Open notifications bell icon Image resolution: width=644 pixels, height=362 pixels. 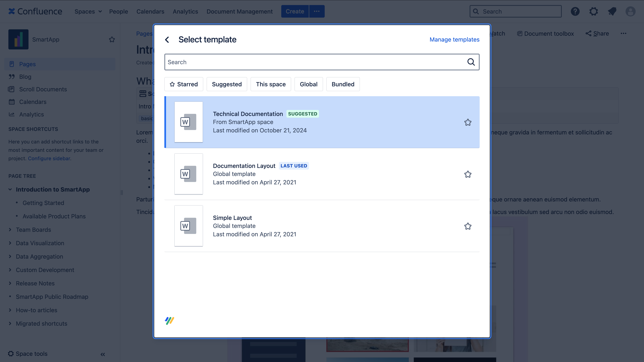[x=612, y=12]
